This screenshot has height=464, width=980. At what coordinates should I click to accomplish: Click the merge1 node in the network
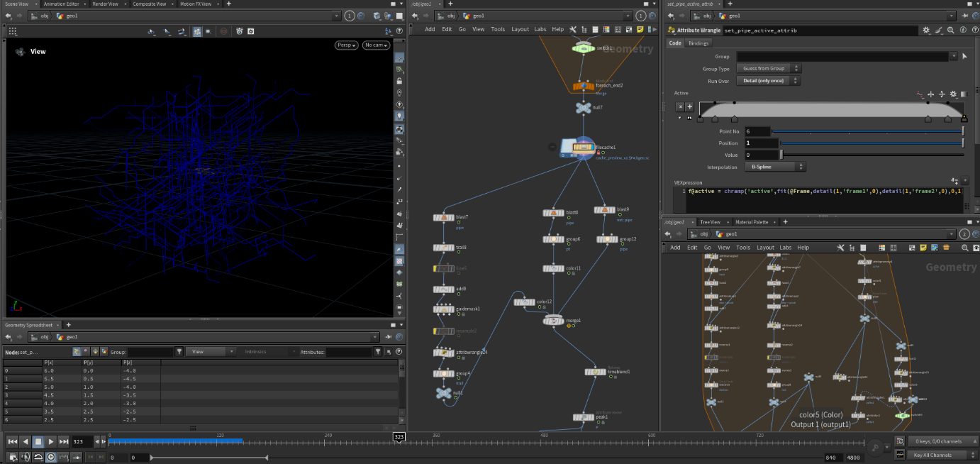(x=553, y=321)
